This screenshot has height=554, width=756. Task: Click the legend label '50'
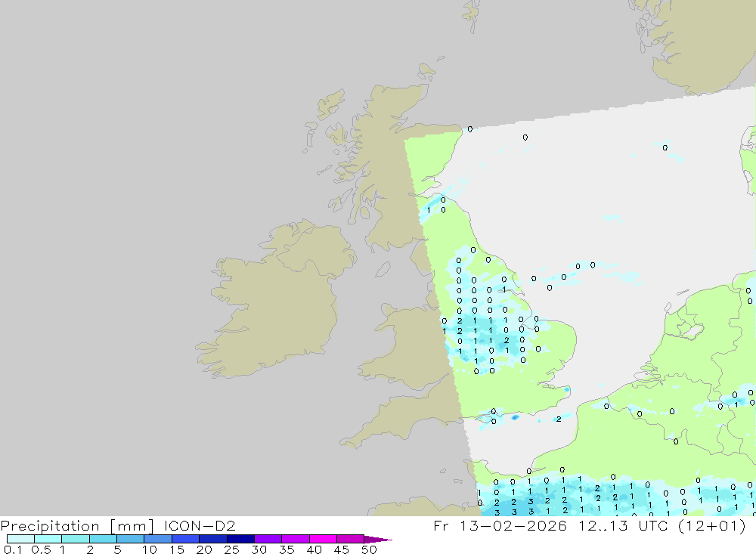(x=369, y=549)
